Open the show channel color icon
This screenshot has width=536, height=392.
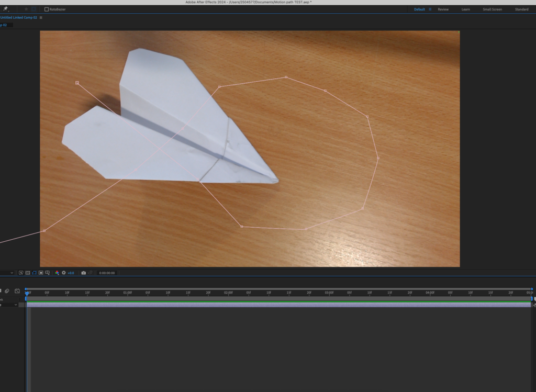click(57, 273)
